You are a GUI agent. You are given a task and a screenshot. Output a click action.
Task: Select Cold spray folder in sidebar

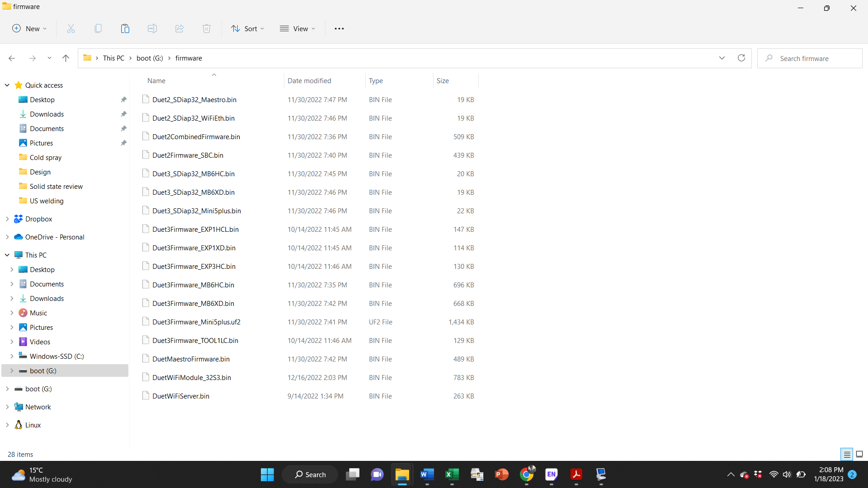[45, 157]
